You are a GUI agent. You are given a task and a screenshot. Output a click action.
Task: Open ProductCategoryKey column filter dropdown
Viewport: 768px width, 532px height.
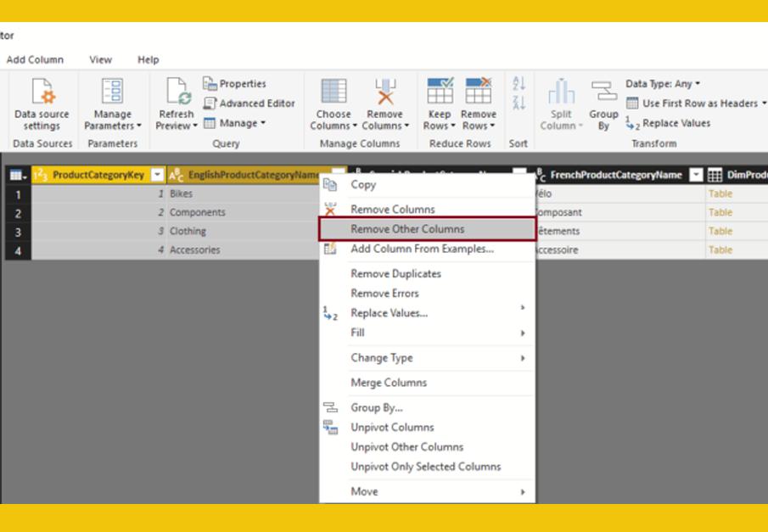click(157, 176)
